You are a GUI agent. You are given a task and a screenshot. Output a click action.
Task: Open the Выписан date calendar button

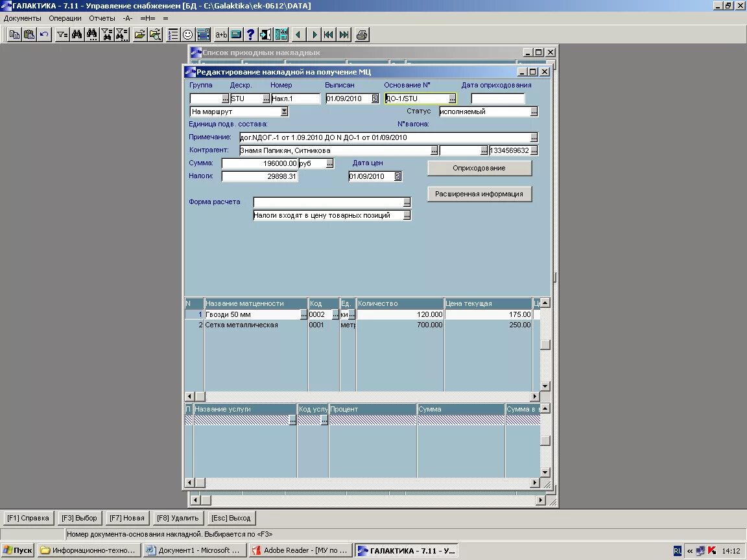click(375, 99)
